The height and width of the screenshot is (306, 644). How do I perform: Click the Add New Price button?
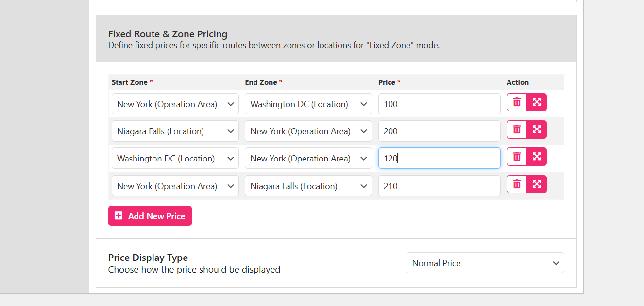[x=150, y=216]
